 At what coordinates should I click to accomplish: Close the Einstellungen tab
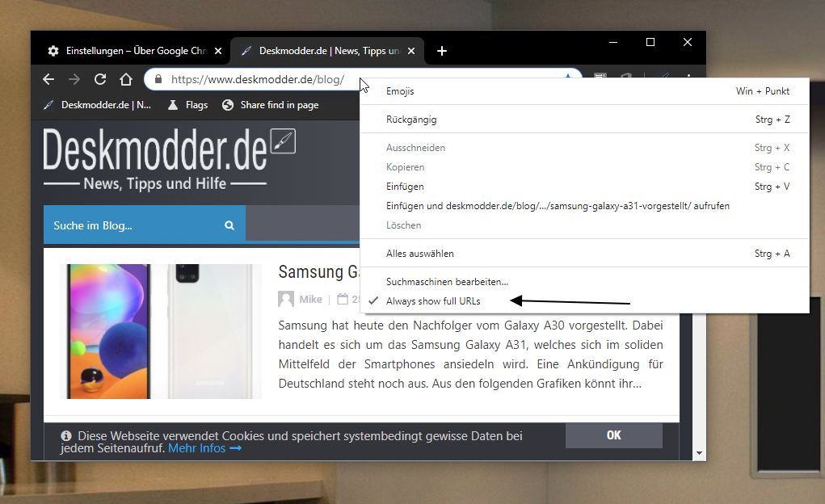click(218, 51)
